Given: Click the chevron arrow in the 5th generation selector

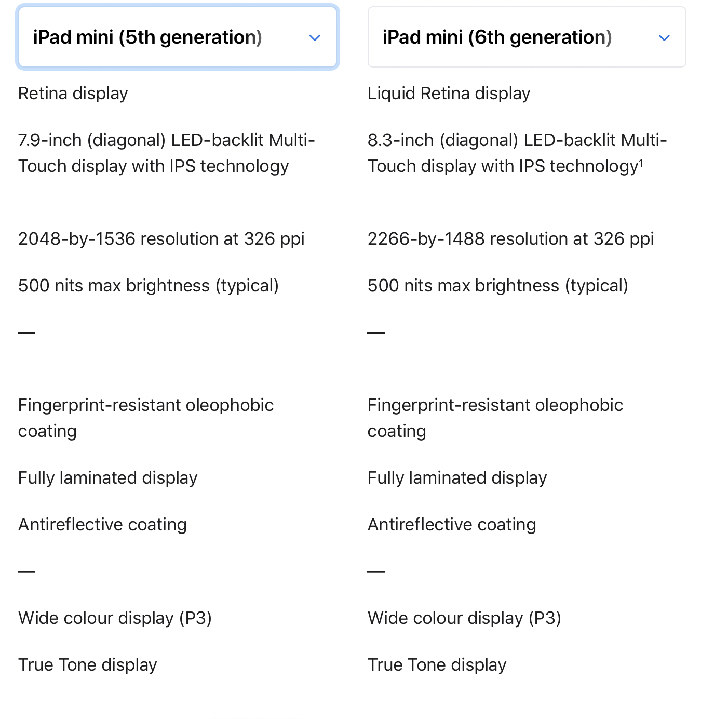Looking at the screenshot, I should click(x=315, y=38).
